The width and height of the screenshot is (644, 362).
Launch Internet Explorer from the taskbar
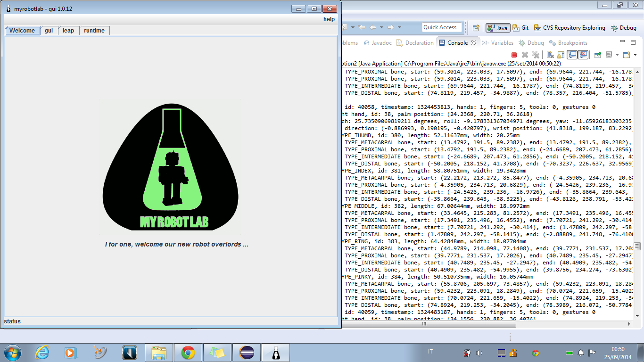pyautogui.click(x=42, y=353)
